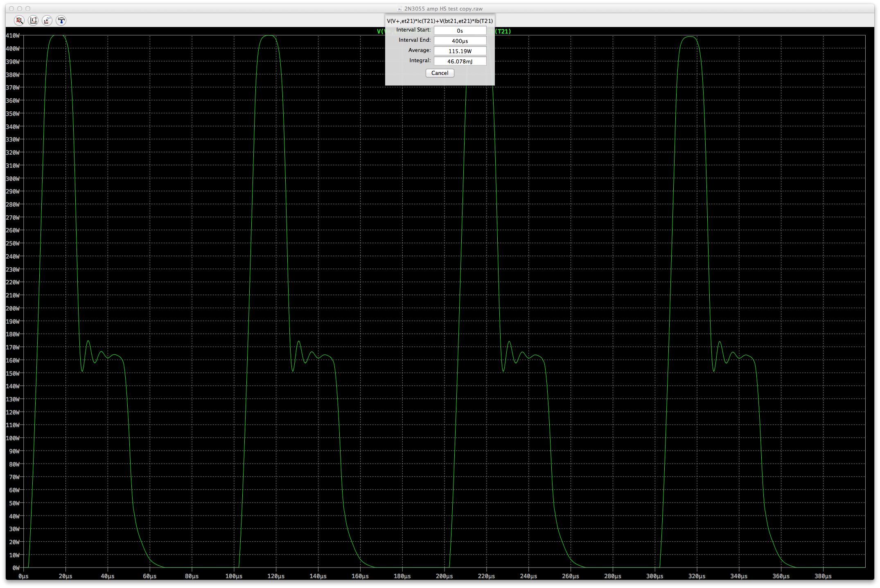Click the "Interval End:" label
The image size is (880, 588).
point(415,40)
